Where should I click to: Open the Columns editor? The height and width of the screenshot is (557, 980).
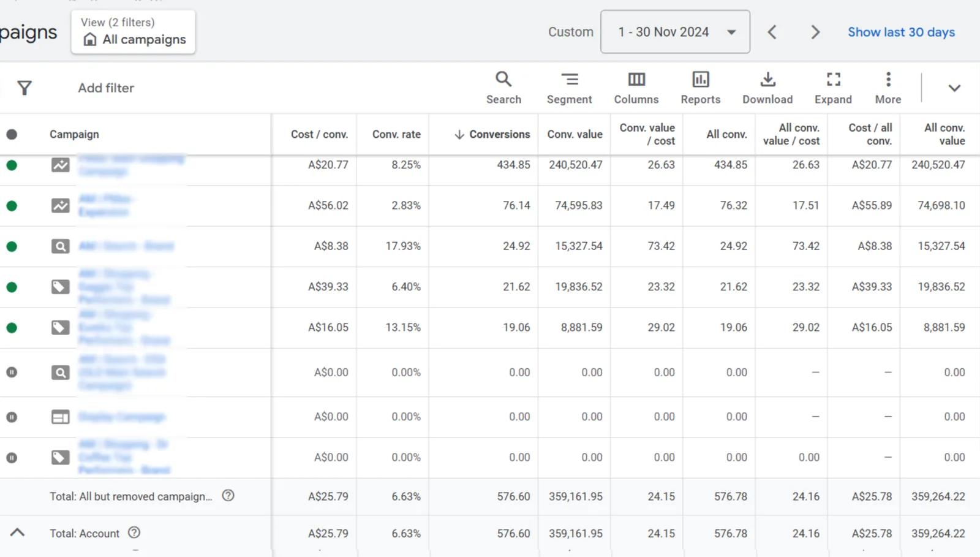(x=636, y=88)
